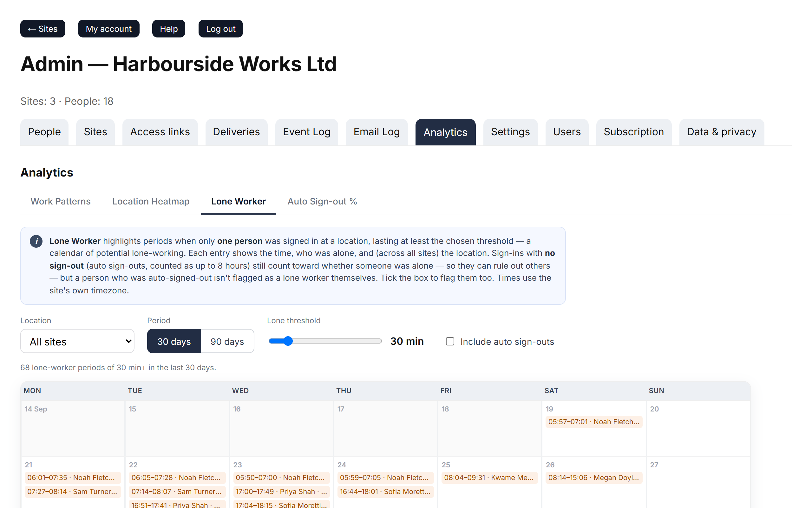Select the 90 days period
Screen dimensions: 812x508
point(227,341)
